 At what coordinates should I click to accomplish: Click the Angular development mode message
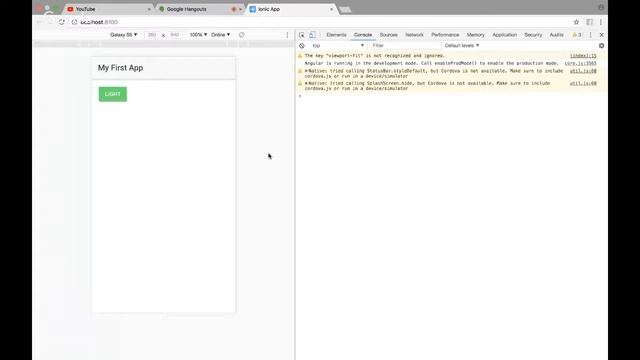point(431,63)
